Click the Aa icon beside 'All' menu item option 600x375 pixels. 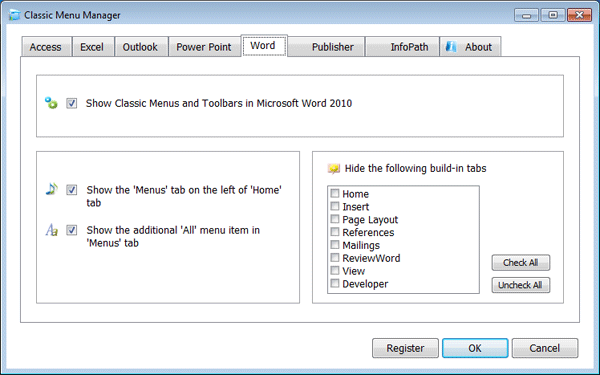coord(52,230)
